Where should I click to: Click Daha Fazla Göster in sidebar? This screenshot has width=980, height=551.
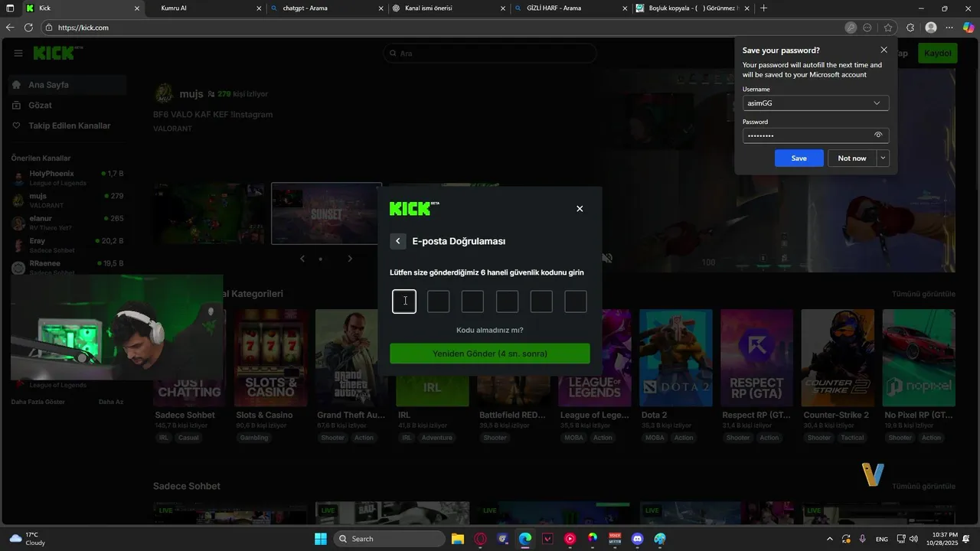coord(38,402)
